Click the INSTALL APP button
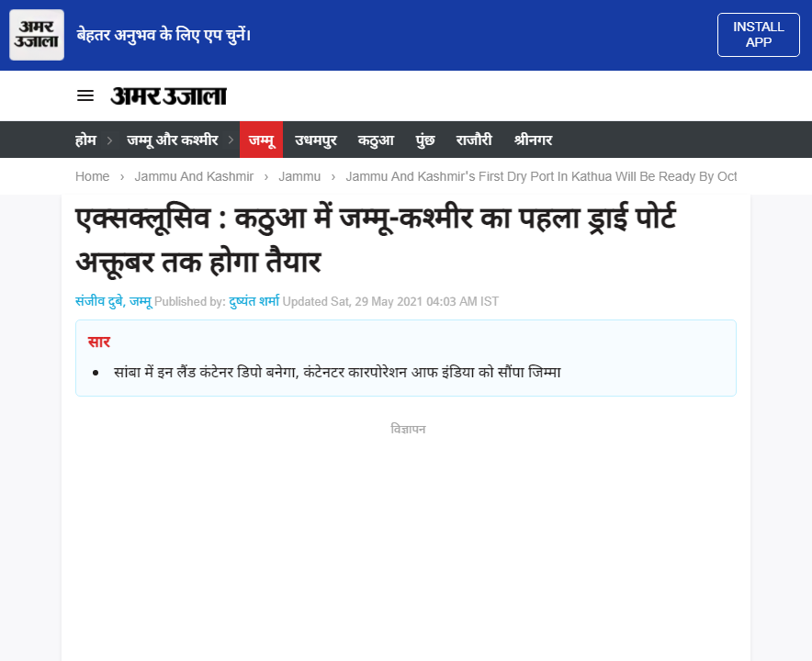The image size is (812, 661). [759, 34]
